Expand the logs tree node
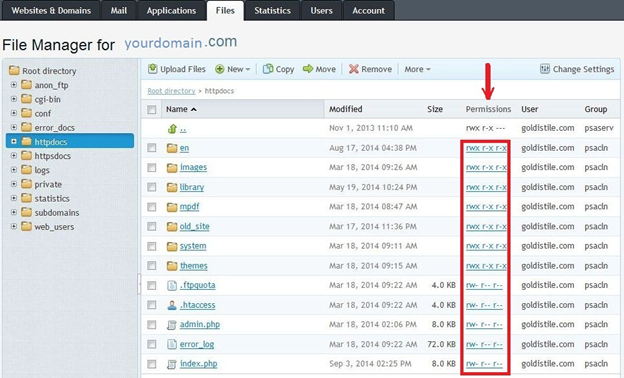This screenshot has height=378, width=624. point(14,170)
